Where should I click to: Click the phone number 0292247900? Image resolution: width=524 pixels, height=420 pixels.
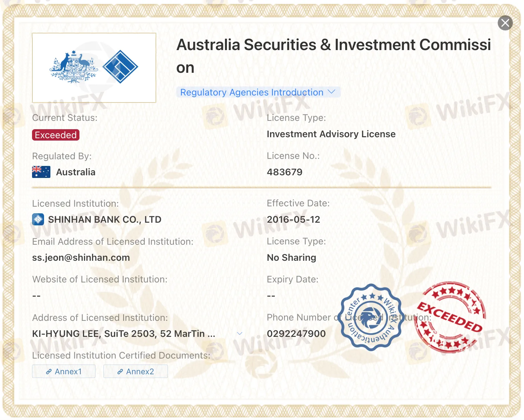click(x=296, y=334)
